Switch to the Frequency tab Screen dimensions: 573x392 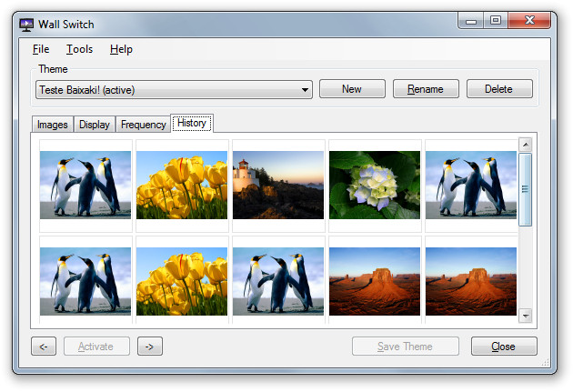pos(144,125)
